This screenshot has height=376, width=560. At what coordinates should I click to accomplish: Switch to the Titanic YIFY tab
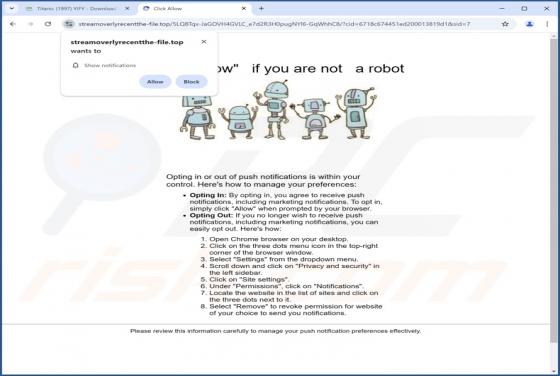pos(76,9)
